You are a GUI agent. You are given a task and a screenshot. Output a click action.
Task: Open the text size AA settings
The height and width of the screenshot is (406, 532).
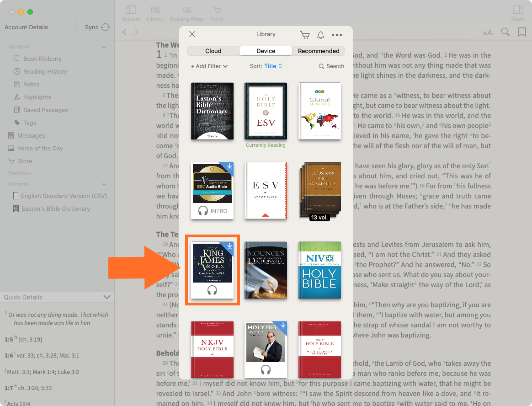(488, 32)
